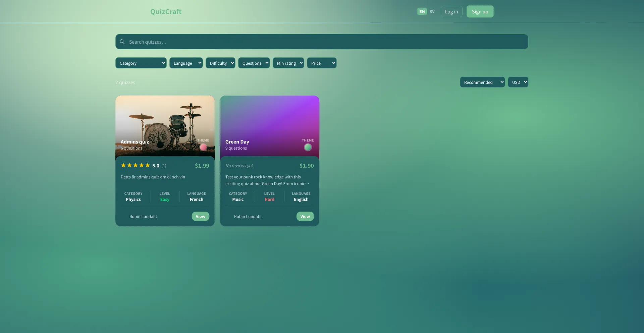
Task: Click the Easy level label
Action: click(165, 199)
